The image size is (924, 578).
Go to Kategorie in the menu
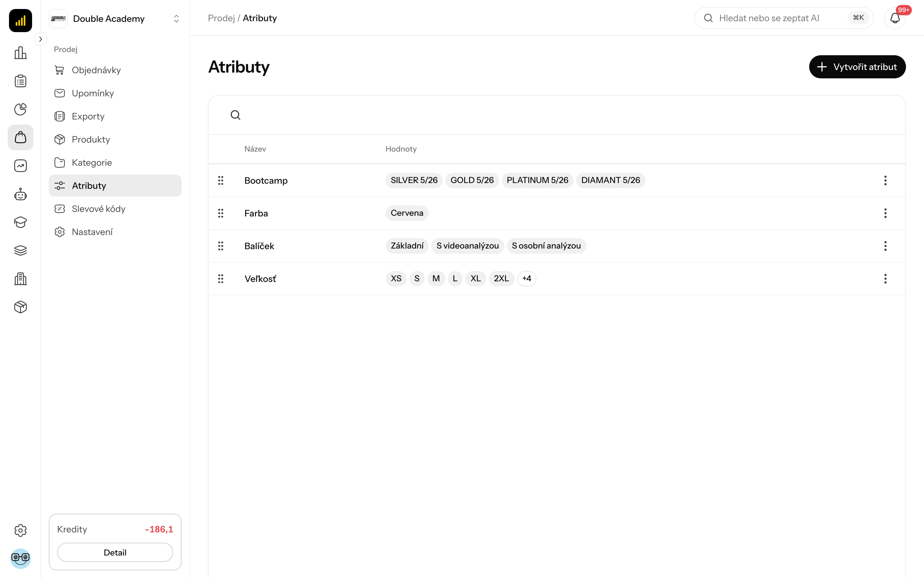click(x=115, y=162)
